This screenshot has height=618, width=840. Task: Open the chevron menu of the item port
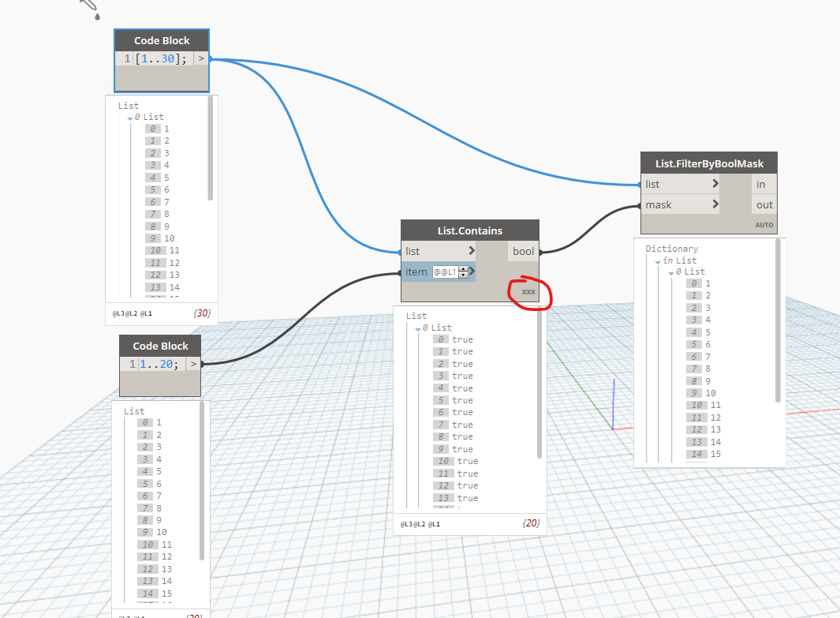point(472,272)
